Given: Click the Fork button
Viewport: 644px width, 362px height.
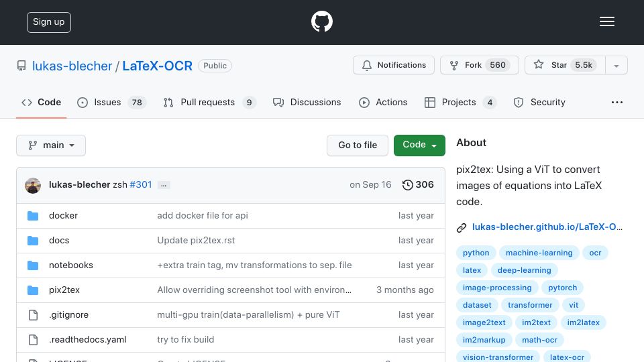Looking at the screenshot, I should click(x=479, y=65).
